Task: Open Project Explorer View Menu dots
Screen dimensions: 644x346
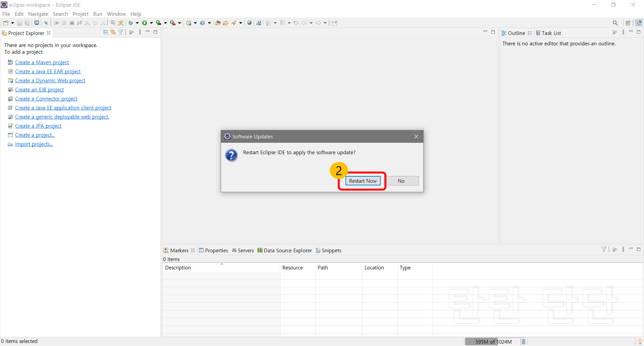Action: coord(140,32)
